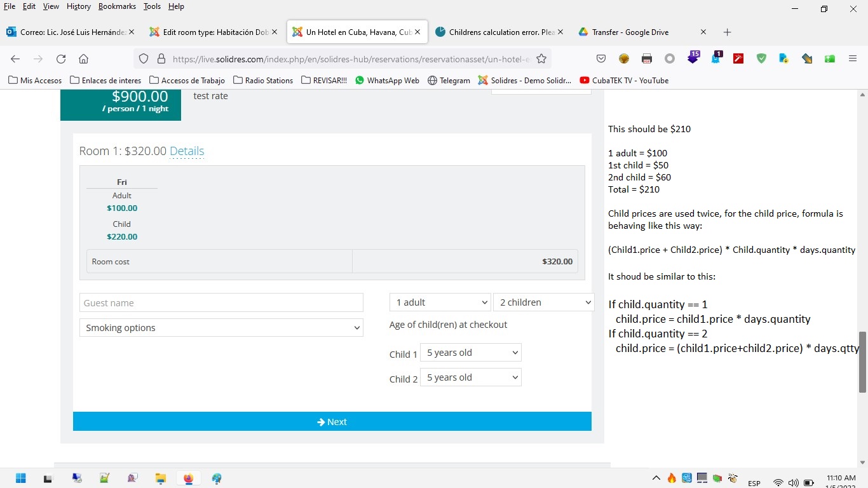Screen dimensions: 868x488
Task: Click the Save to Pocket icon
Action: [x=601, y=59]
